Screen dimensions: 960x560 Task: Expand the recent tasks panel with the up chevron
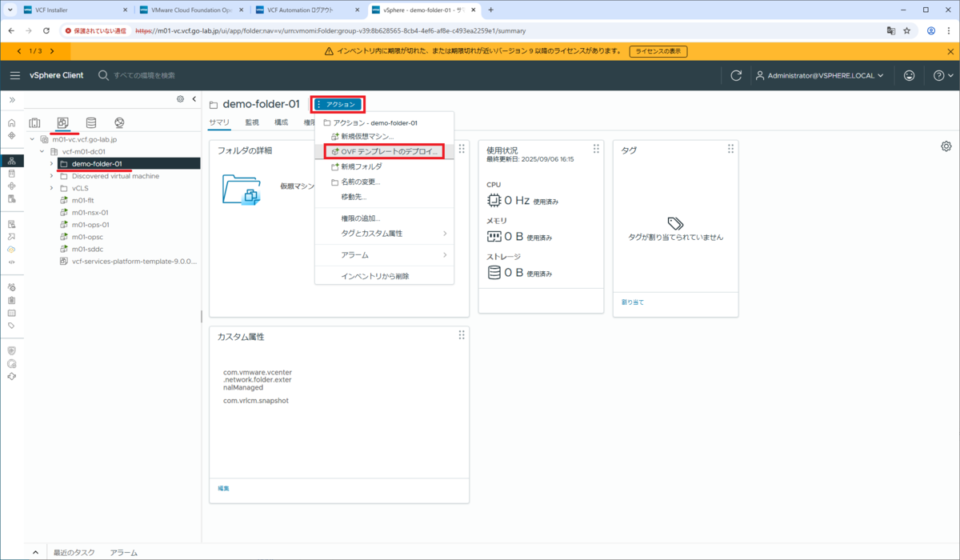(35, 552)
